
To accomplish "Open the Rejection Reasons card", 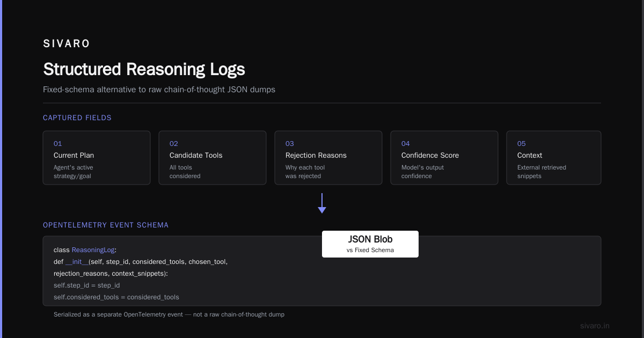I will pos(328,158).
